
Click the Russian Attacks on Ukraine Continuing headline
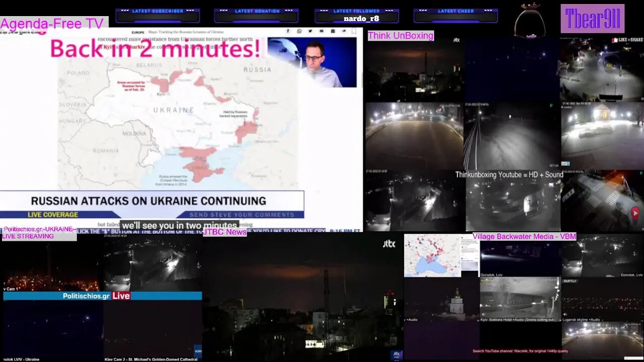point(148,201)
